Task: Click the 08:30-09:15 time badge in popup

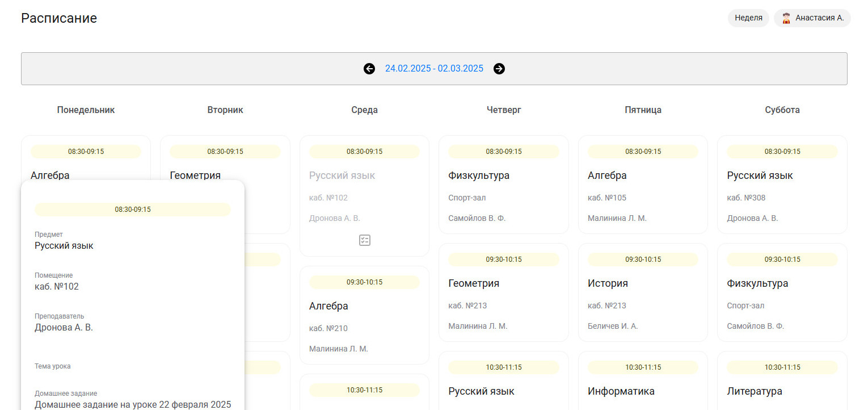Action: 132,210
